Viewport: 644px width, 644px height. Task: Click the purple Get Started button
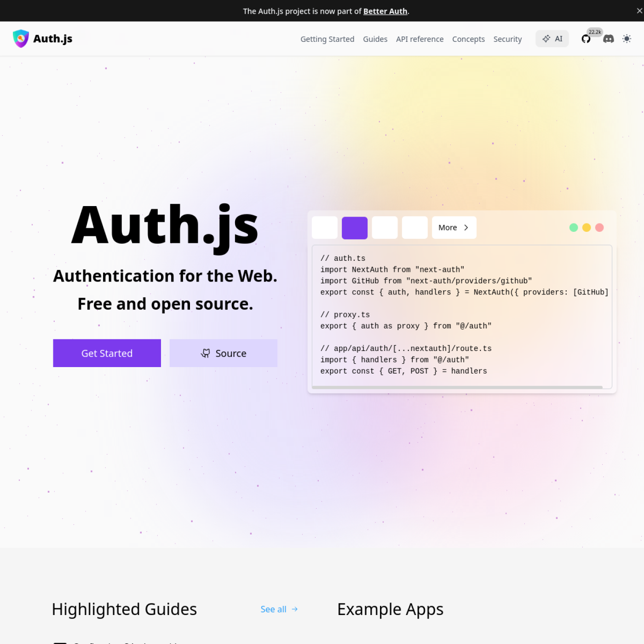107,353
